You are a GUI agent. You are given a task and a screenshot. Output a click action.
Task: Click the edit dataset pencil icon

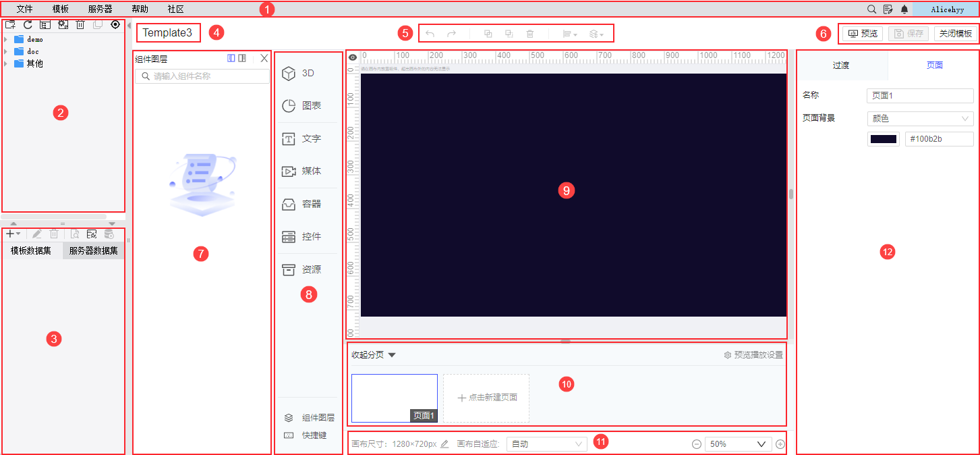37,234
